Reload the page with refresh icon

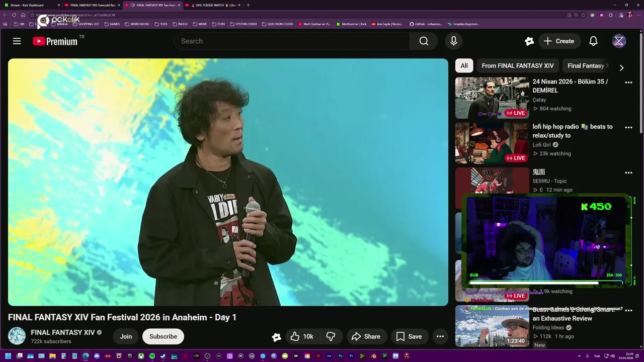click(14, 15)
